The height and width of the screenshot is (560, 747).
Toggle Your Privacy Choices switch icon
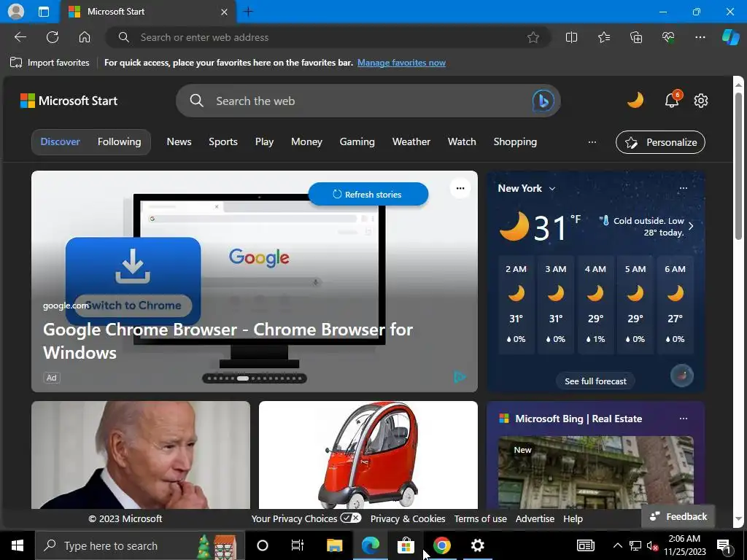(351, 518)
